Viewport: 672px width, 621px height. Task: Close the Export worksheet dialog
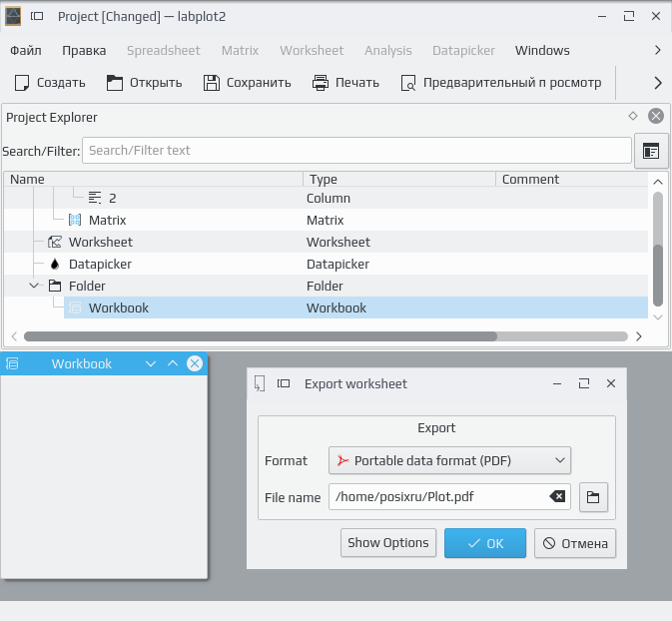[x=611, y=383]
